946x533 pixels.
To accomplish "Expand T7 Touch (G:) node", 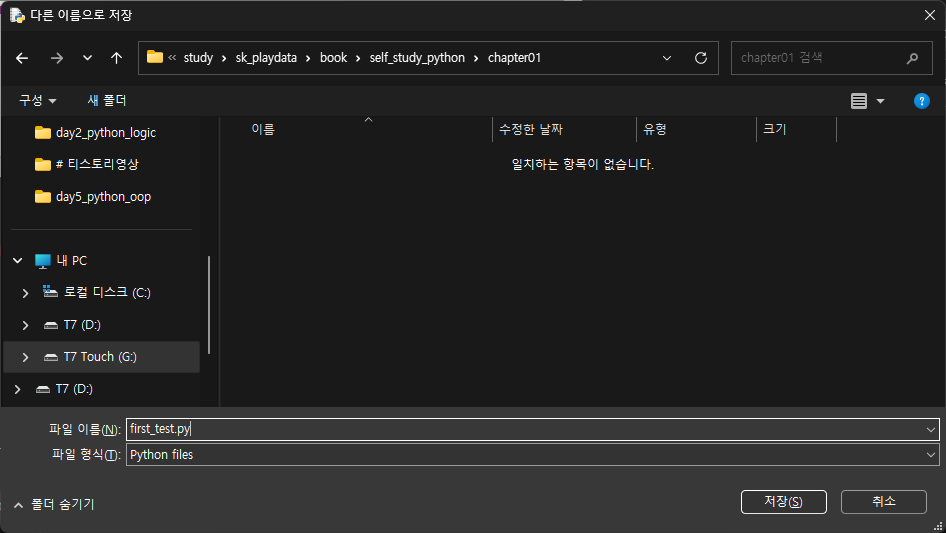I will tap(25, 357).
